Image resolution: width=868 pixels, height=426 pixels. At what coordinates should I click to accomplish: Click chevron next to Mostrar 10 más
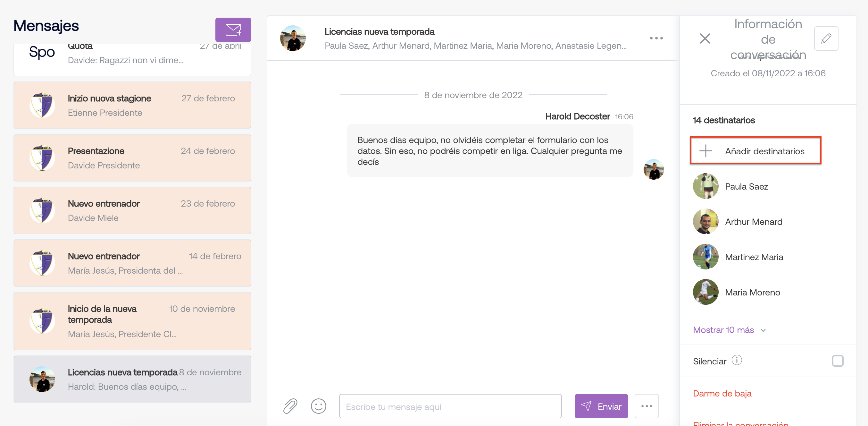pyautogui.click(x=763, y=330)
